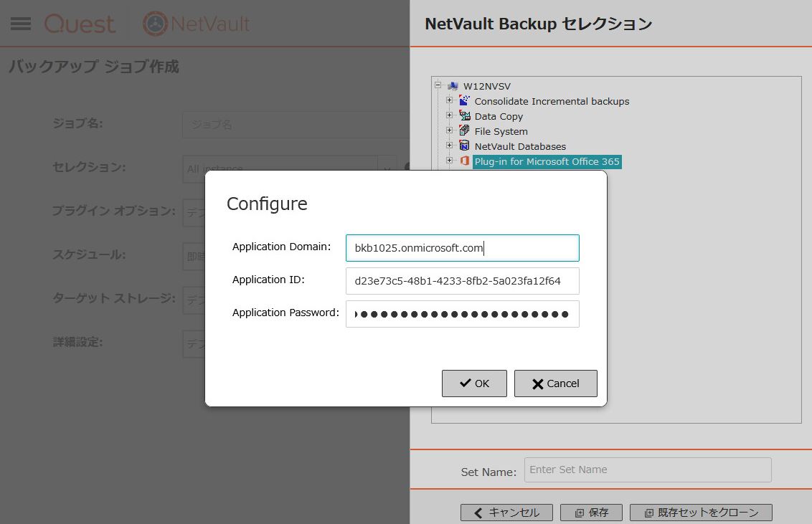
Task: Click the ターゲット ストレージ label
Action: coord(114,298)
